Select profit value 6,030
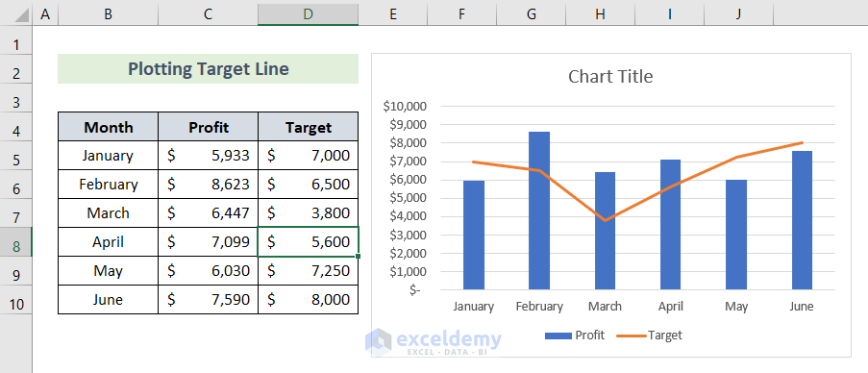Image resolution: width=868 pixels, height=373 pixels. [209, 271]
